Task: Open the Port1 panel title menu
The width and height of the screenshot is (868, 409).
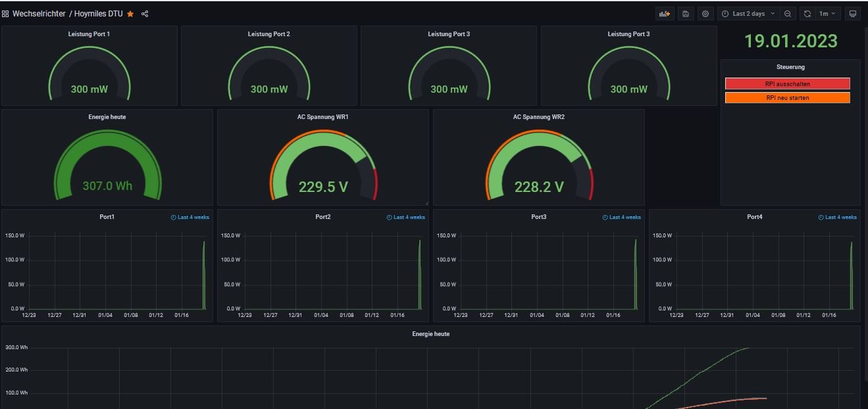Action: [x=107, y=217]
